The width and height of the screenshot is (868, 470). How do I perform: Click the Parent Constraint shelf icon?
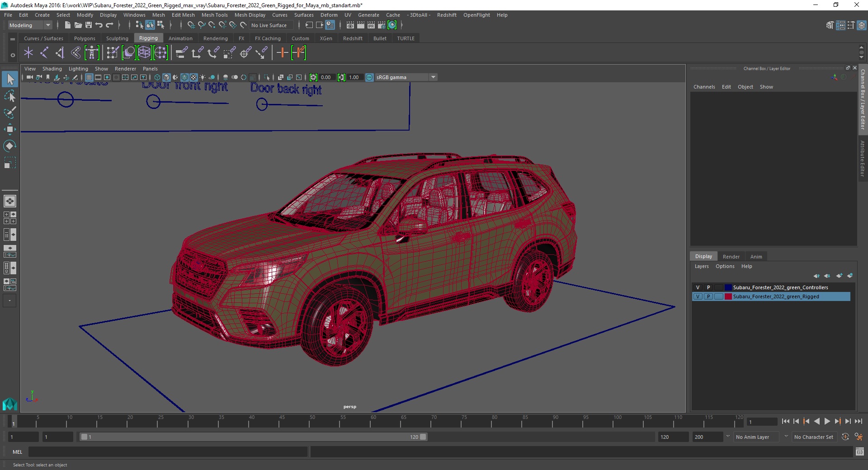click(181, 53)
